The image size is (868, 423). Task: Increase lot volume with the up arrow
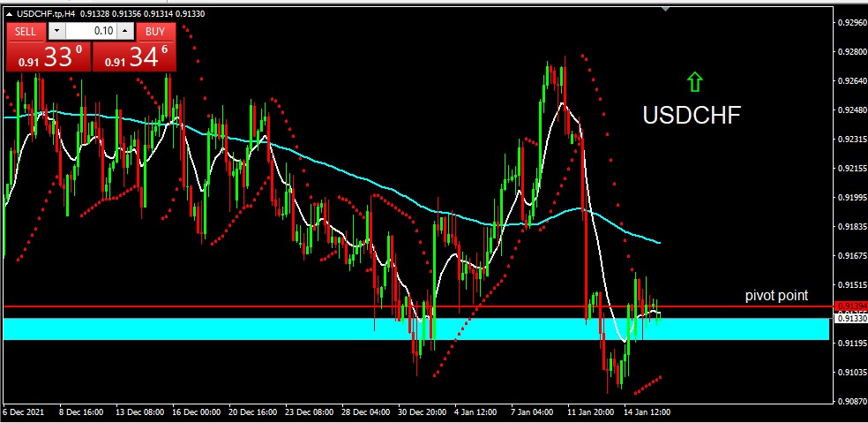coord(125,31)
